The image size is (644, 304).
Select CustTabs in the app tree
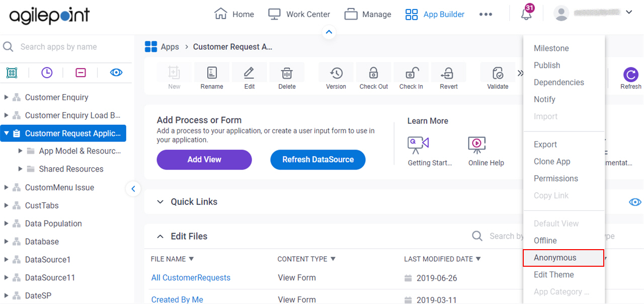(42, 205)
